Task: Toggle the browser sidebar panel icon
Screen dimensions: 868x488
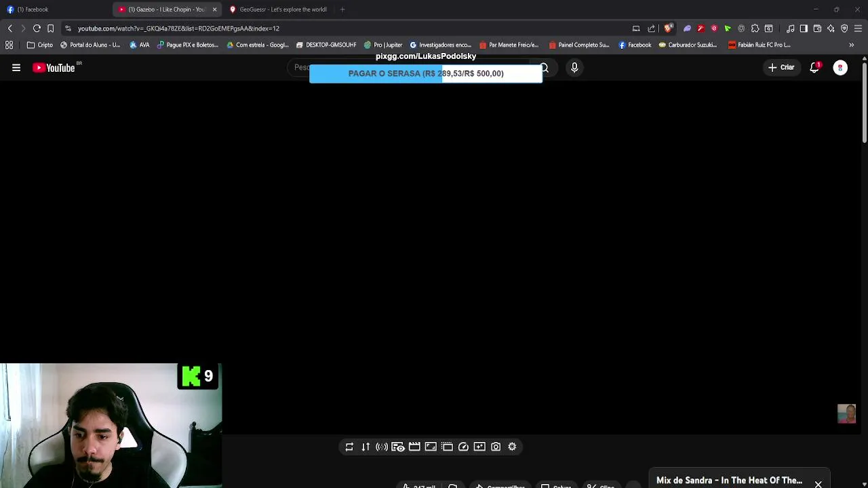Action: tap(804, 28)
